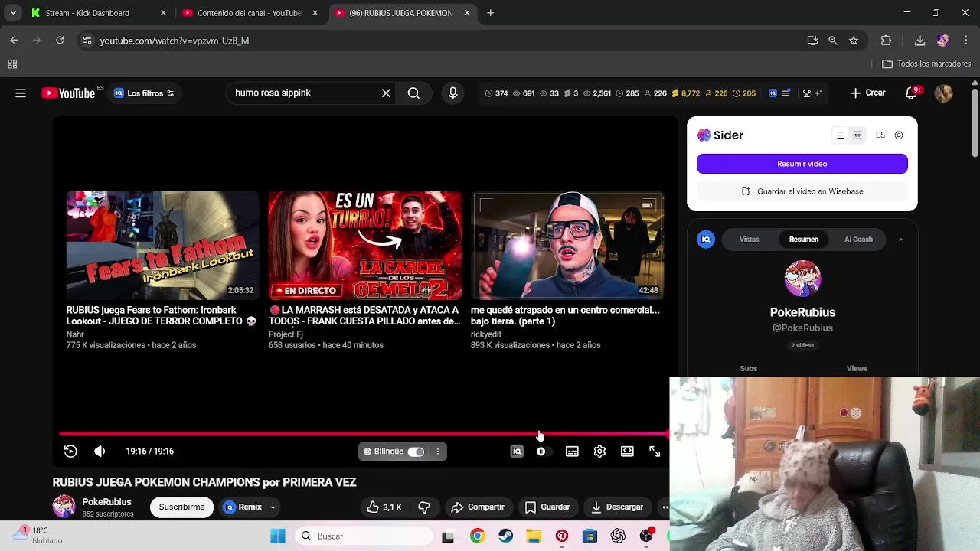Image resolution: width=980 pixels, height=551 pixels.
Task: Click the Resumir video button
Action: [x=802, y=164]
